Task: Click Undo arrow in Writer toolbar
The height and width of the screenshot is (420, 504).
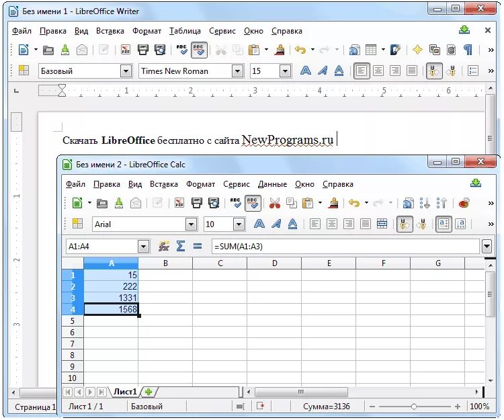Action: 300,50
